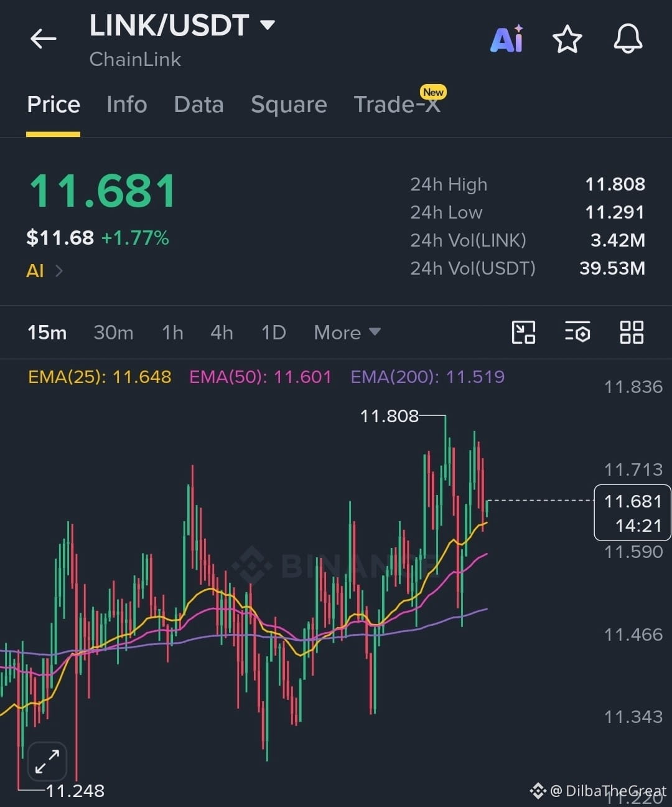Open the LINK/USDT pair selector dropdown

(182, 26)
